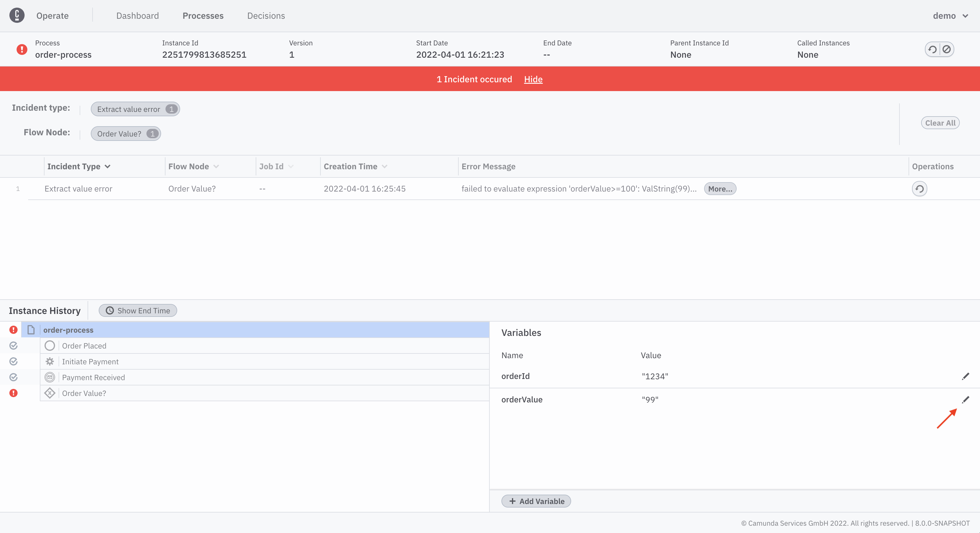Toggle the Order Value flow node filter
This screenshot has width=980, height=533.
[125, 133]
